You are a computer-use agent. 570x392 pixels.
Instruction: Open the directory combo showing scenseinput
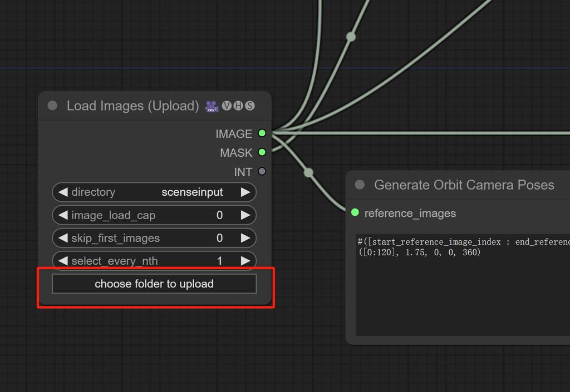coord(154,192)
